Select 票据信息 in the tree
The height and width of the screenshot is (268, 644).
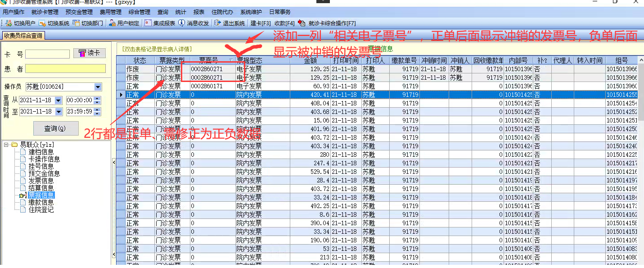point(41,195)
